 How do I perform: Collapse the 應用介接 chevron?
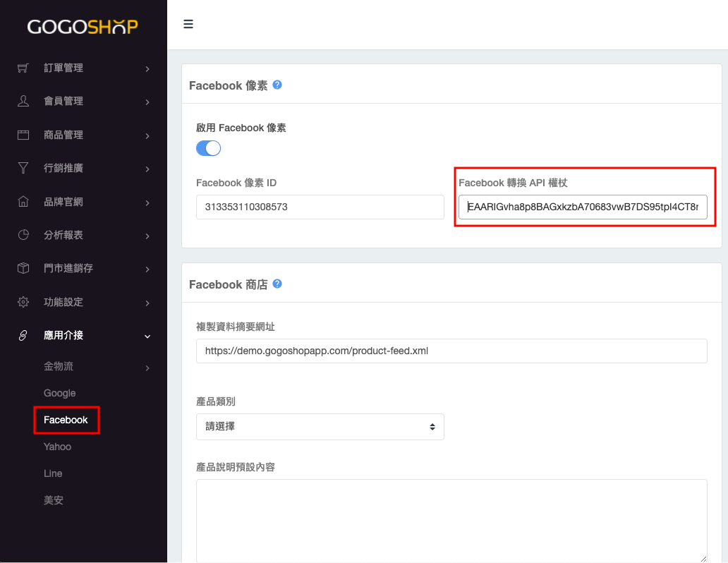coord(147,337)
